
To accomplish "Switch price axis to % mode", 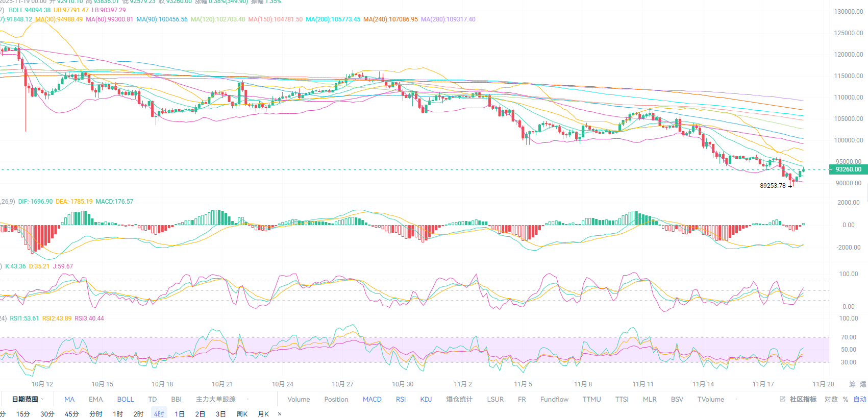I will coord(846,399).
